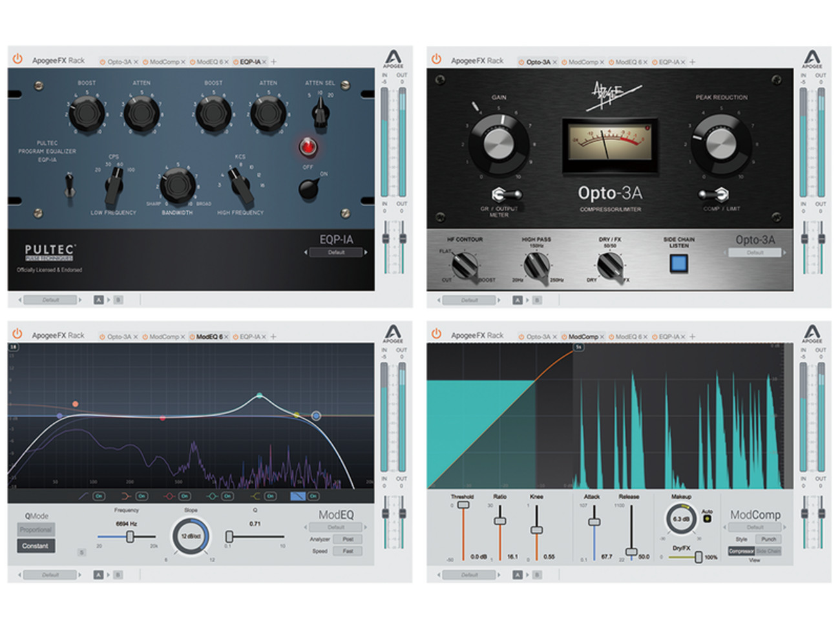Screen dimensions: 840x630
Task: Add plugin with plus icon in EQP-IA window
Action: tap(273, 62)
